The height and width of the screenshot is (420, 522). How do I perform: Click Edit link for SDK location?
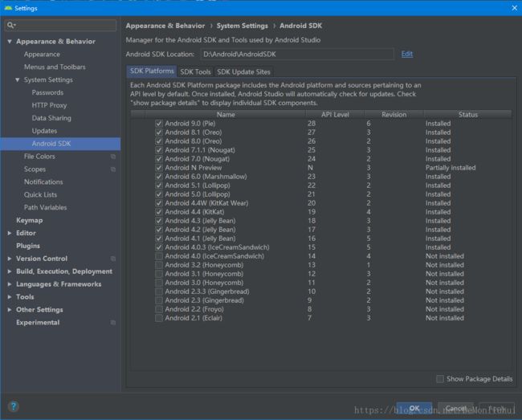click(407, 54)
